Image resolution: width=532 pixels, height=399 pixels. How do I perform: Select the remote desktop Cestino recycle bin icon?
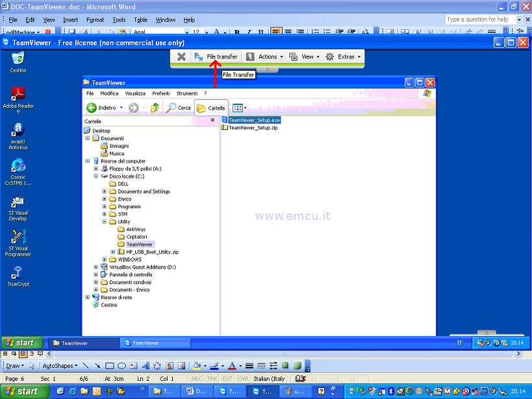click(18, 62)
